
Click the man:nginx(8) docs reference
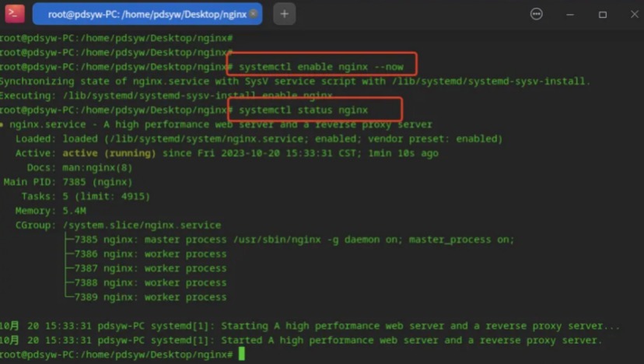[x=97, y=168]
